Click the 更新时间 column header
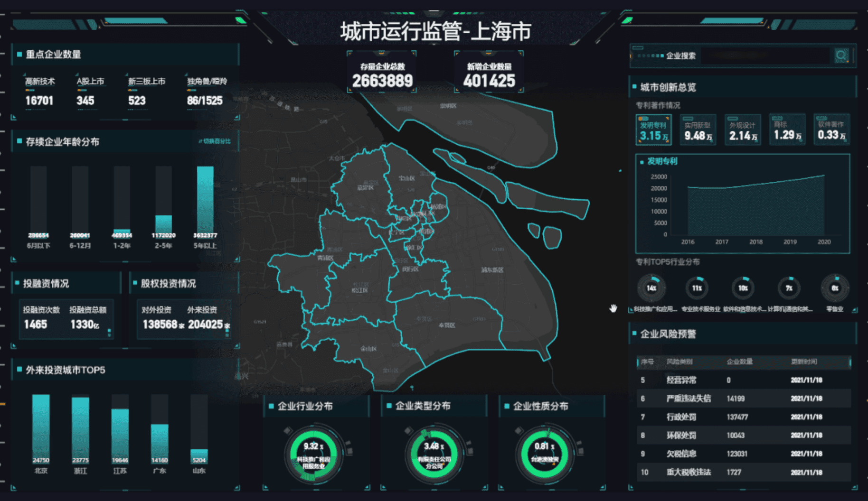Screen dimensions: 868x501 coord(804,362)
